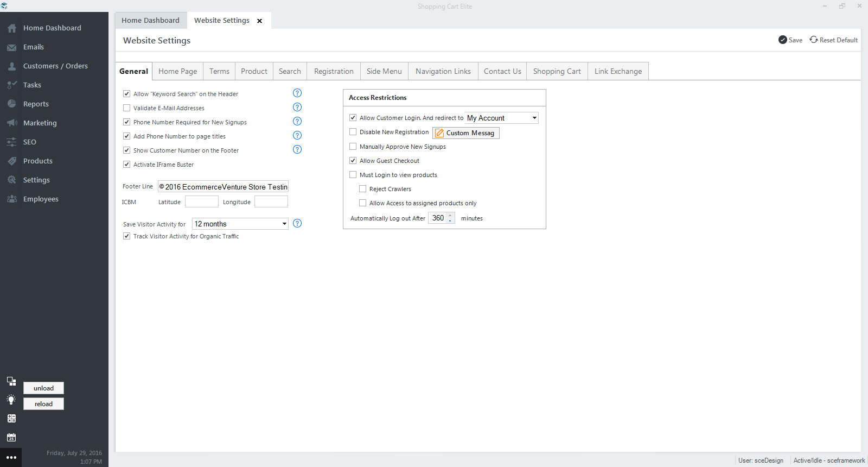Open help for Add Phone Number to titles
This screenshot has height=467, width=868.
click(x=297, y=135)
